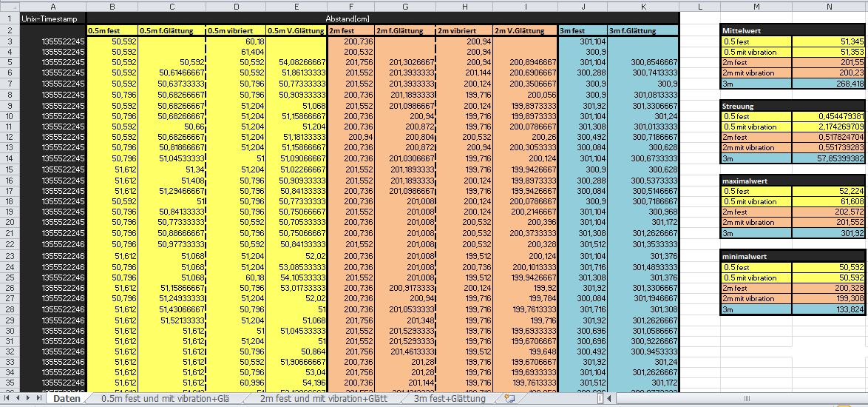Click the 'Streuung' summary heading
Image resolution: width=868 pixels, height=407 pixels.
click(793, 105)
